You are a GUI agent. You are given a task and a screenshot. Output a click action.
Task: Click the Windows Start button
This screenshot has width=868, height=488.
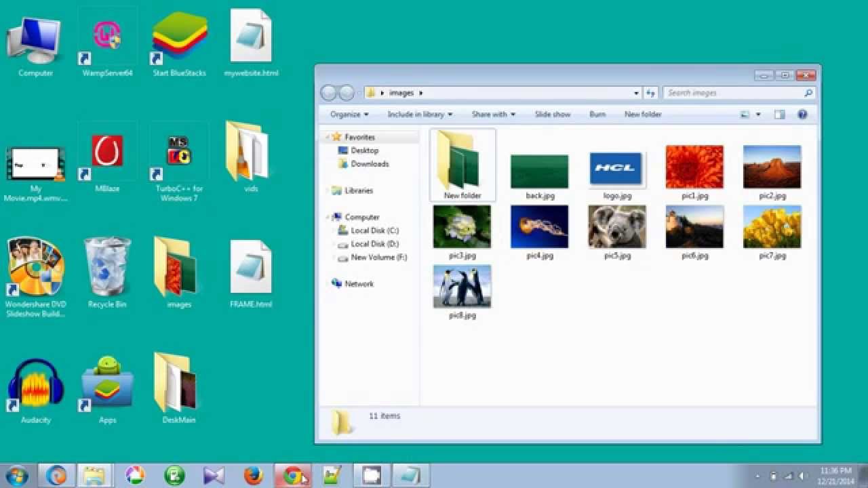17,476
